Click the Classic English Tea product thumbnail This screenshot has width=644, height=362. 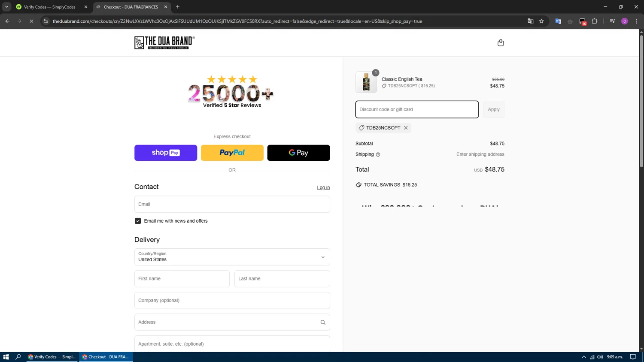[x=366, y=82]
